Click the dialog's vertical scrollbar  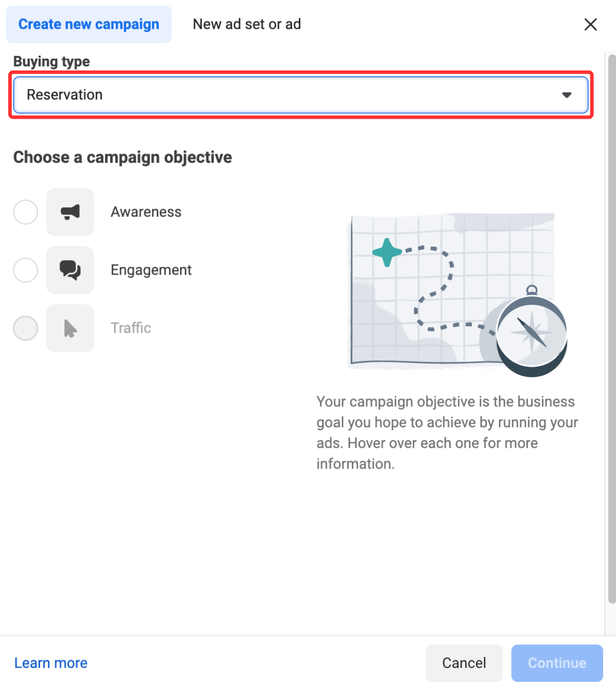[x=611, y=329]
